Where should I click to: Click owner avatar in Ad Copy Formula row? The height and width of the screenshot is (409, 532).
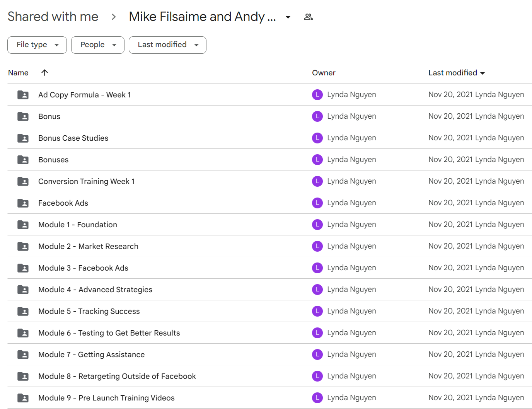(x=317, y=95)
